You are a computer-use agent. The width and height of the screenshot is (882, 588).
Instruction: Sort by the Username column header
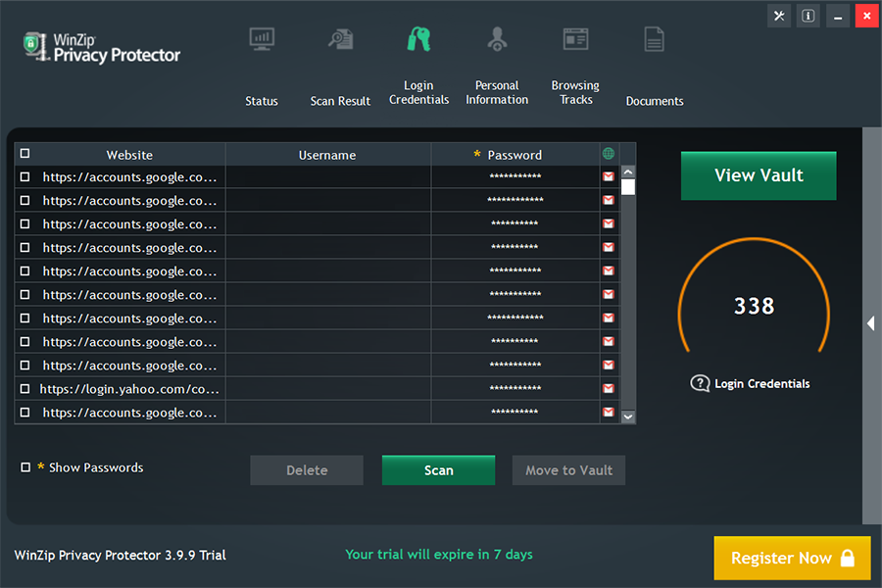coord(327,155)
